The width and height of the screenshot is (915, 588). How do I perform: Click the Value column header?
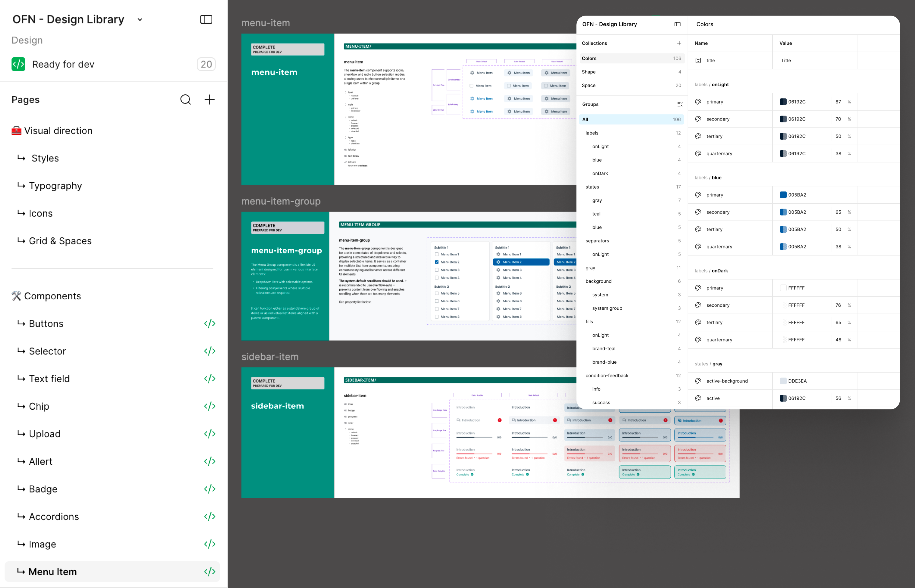point(786,43)
